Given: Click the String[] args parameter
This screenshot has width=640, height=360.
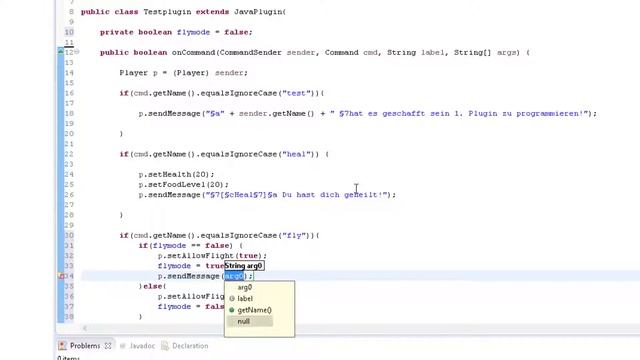Looking at the screenshot, I should pyautogui.click(x=487, y=53).
